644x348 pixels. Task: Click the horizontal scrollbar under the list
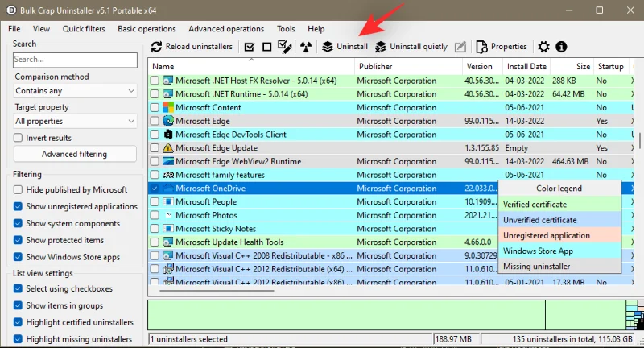click(217, 291)
